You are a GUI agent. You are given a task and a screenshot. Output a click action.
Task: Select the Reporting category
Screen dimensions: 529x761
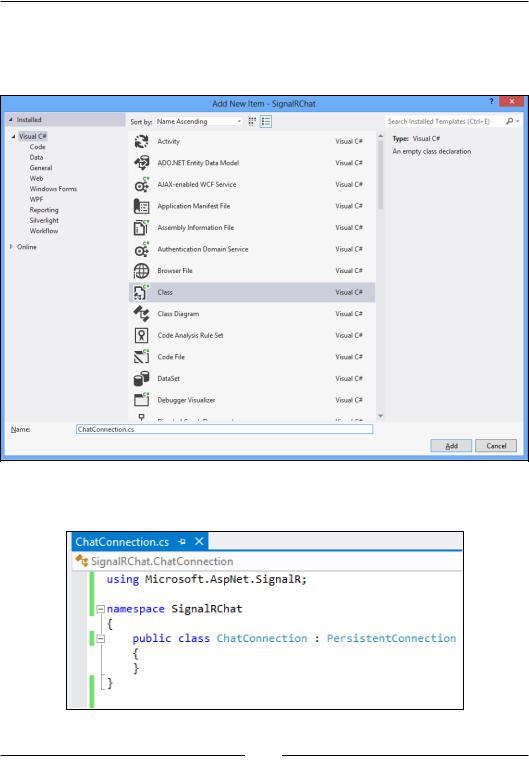pyautogui.click(x=44, y=210)
